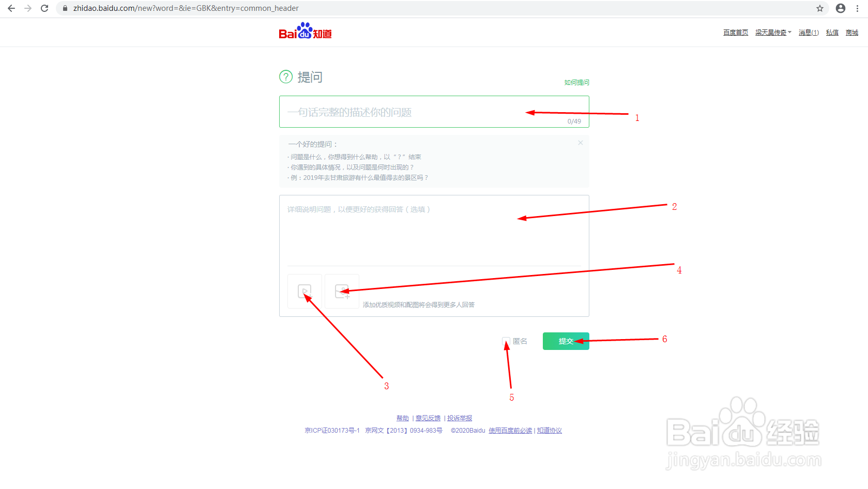The image size is (868, 489).
Task: Click the Baidu Zhidao logo
Action: [x=305, y=31]
